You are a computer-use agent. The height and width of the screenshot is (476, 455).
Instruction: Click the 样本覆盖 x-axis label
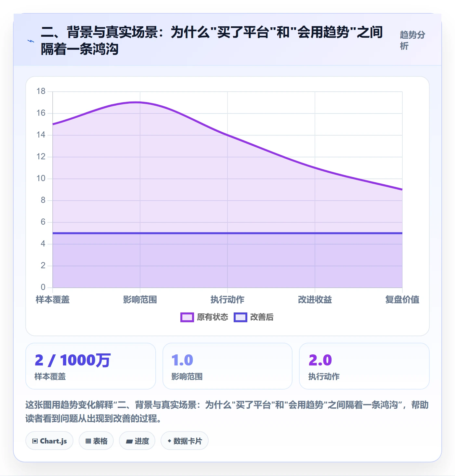tap(53, 299)
